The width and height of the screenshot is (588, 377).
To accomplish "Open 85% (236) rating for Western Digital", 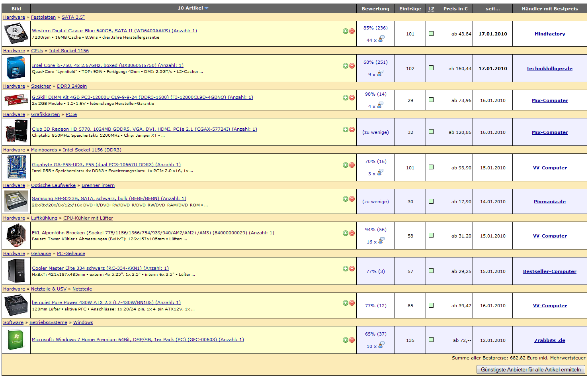I will (375, 28).
